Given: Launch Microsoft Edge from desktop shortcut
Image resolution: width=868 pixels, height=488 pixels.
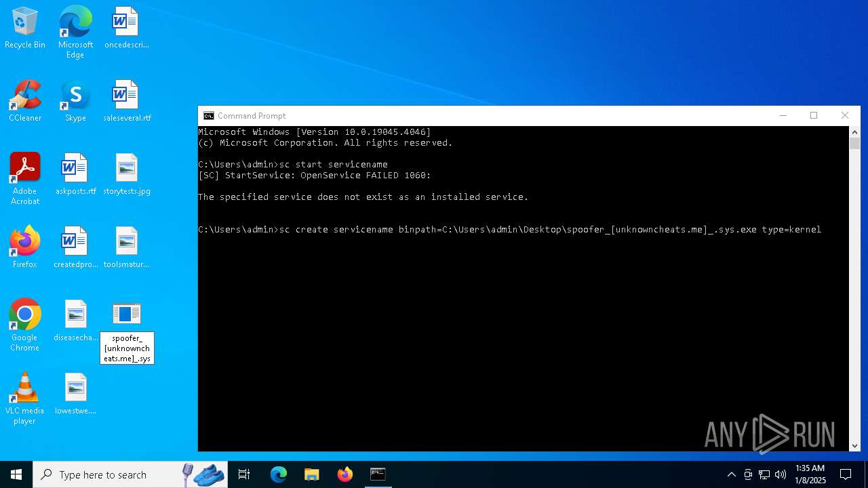Looking at the screenshot, I should 75,33.
